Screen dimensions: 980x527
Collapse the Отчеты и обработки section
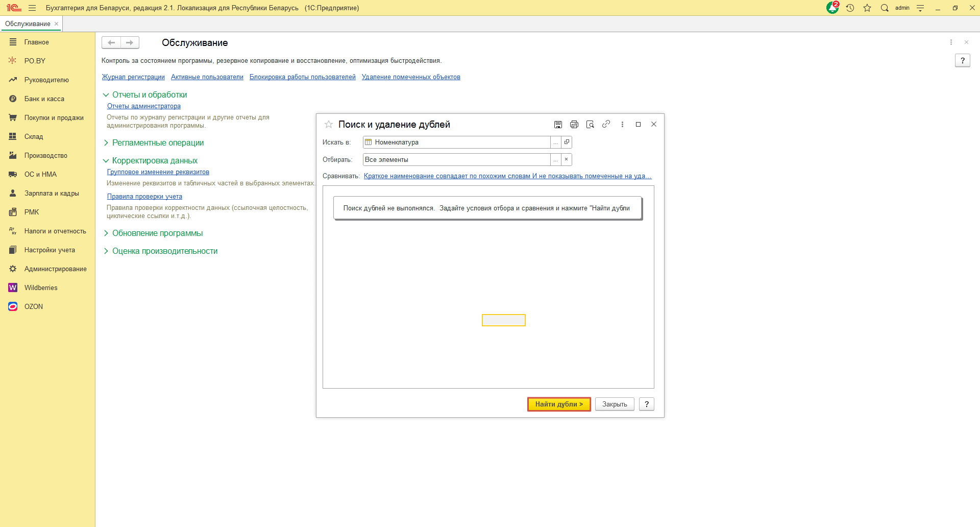pyautogui.click(x=106, y=95)
